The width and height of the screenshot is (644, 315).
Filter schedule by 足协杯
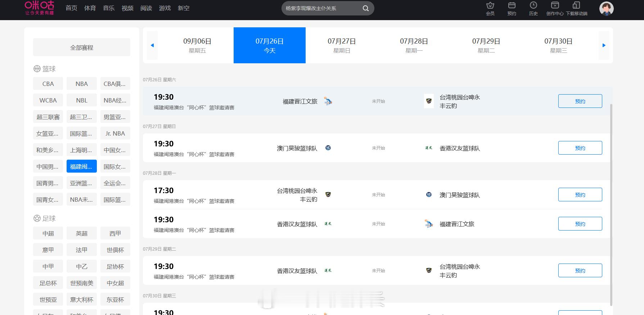click(x=115, y=266)
